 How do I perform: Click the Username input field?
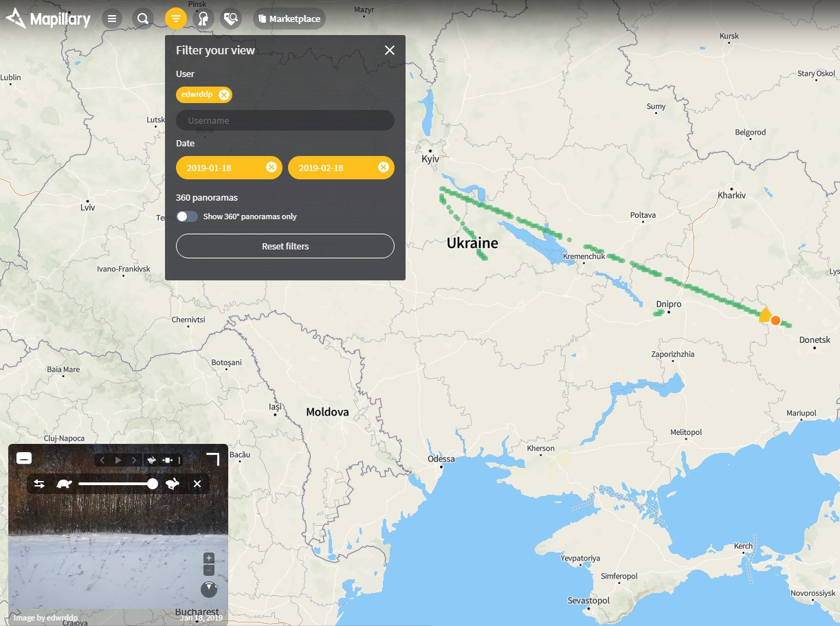[x=285, y=120]
